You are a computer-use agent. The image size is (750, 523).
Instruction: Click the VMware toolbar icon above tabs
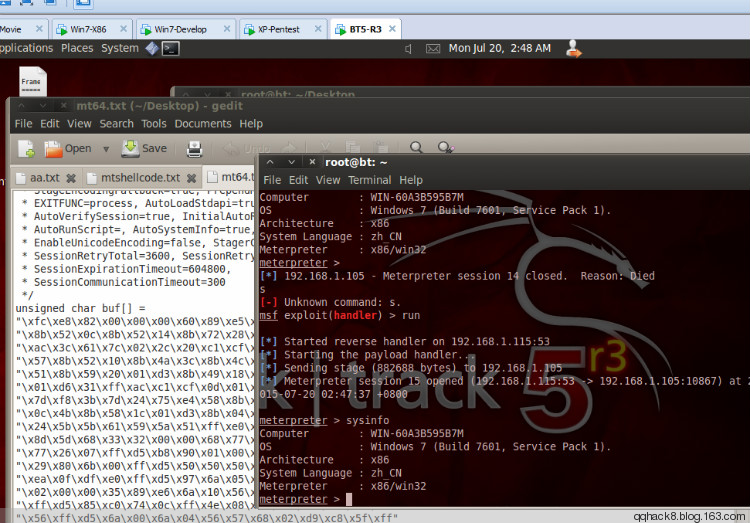click(83, 4)
